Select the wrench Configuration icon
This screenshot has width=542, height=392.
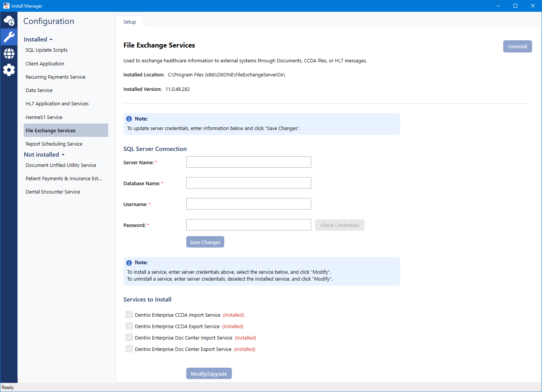9,37
